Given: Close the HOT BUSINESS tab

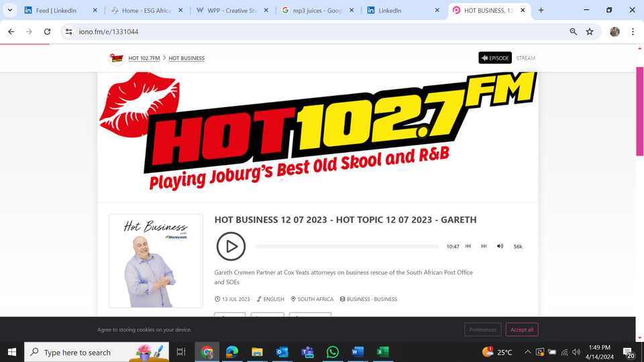Looking at the screenshot, I should click(523, 10).
